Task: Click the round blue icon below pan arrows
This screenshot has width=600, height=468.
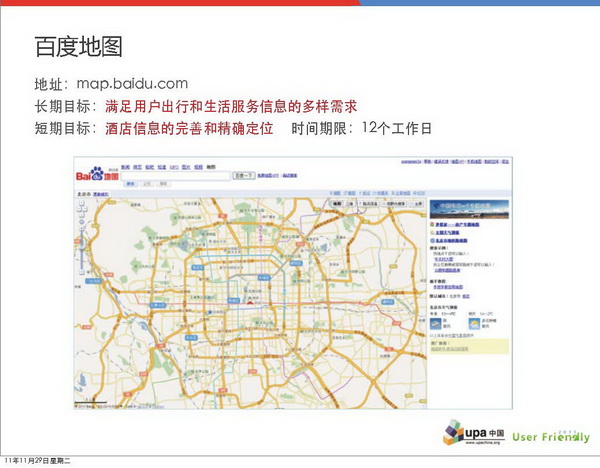Action: 82,222
